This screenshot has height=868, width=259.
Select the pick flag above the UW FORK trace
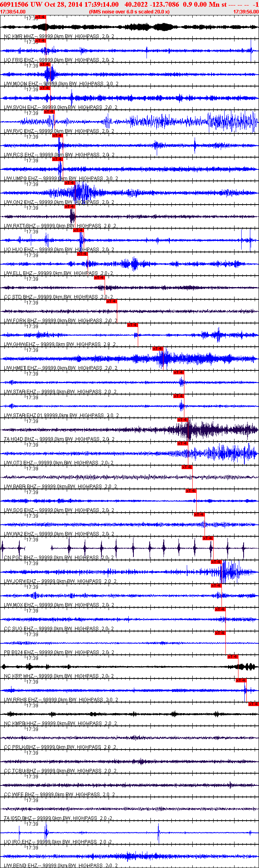click(112, 301)
